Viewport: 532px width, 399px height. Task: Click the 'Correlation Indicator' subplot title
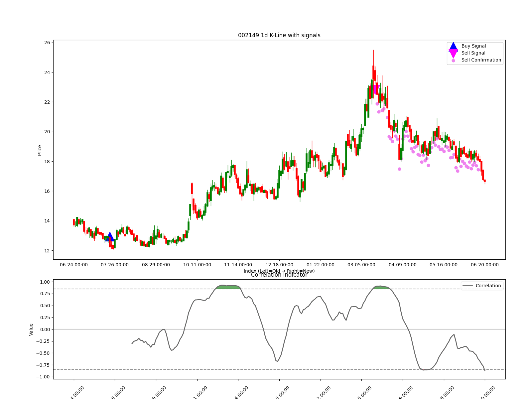pos(279,275)
